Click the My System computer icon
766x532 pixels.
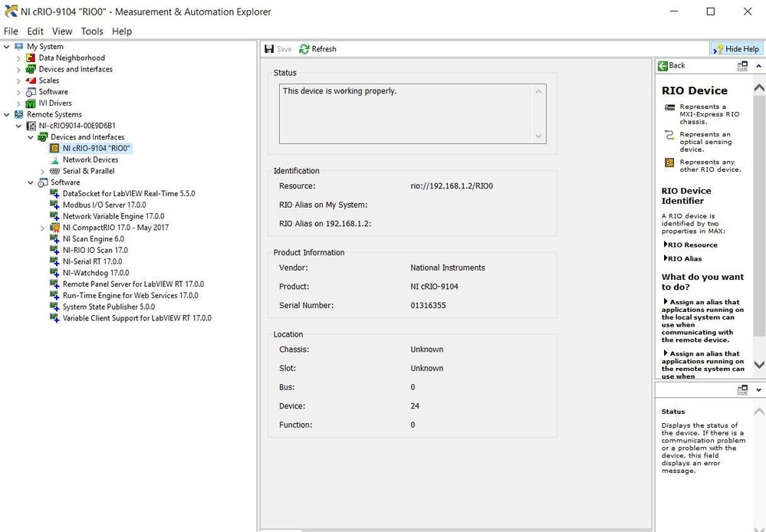[19, 47]
